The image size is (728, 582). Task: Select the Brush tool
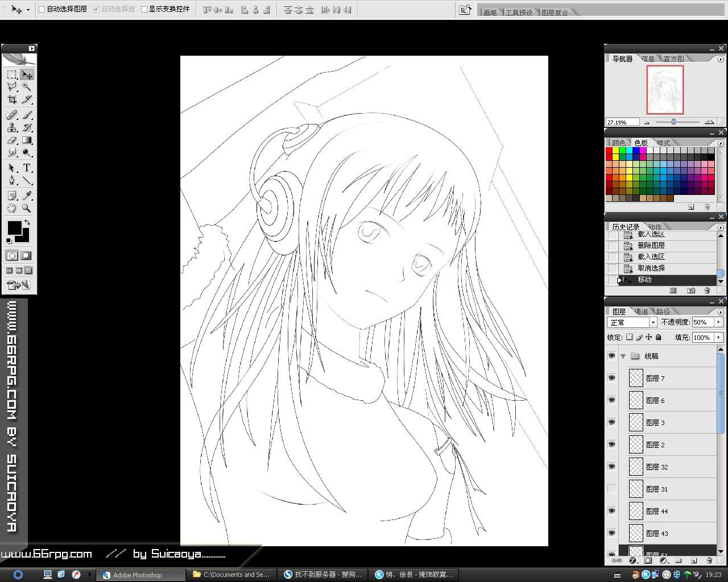pos(26,115)
